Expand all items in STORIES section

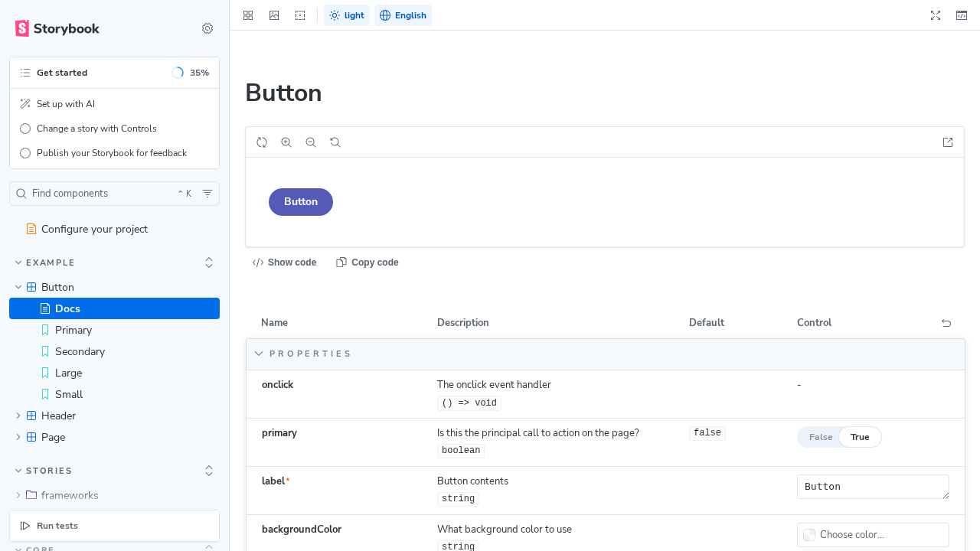click(x=209, y=471)
